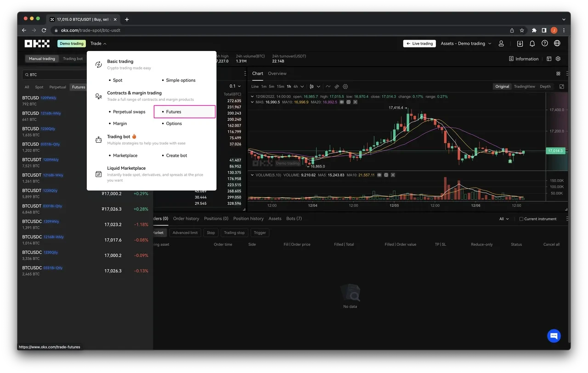Collapse the MA5 legend row

251,102
